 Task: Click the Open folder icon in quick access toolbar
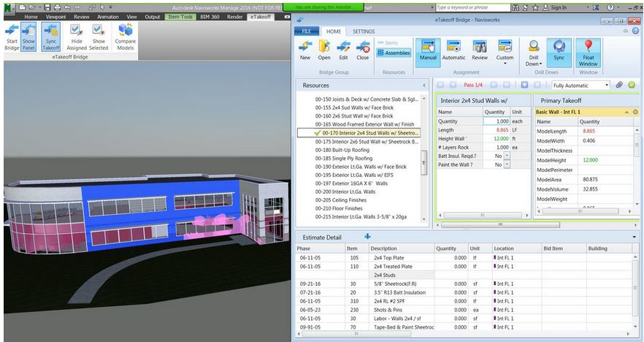[32, 7]
